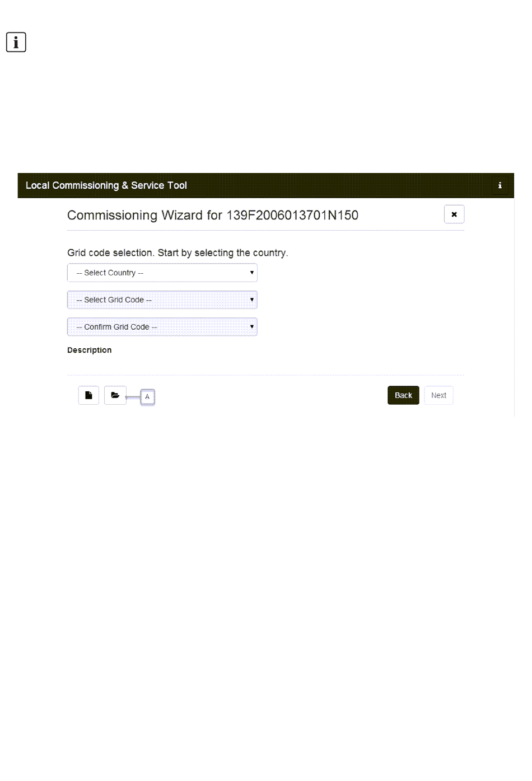532x781 pixels.
Task: Click the Local Commissioning & Service Tool title
Action: pos(106,185)
